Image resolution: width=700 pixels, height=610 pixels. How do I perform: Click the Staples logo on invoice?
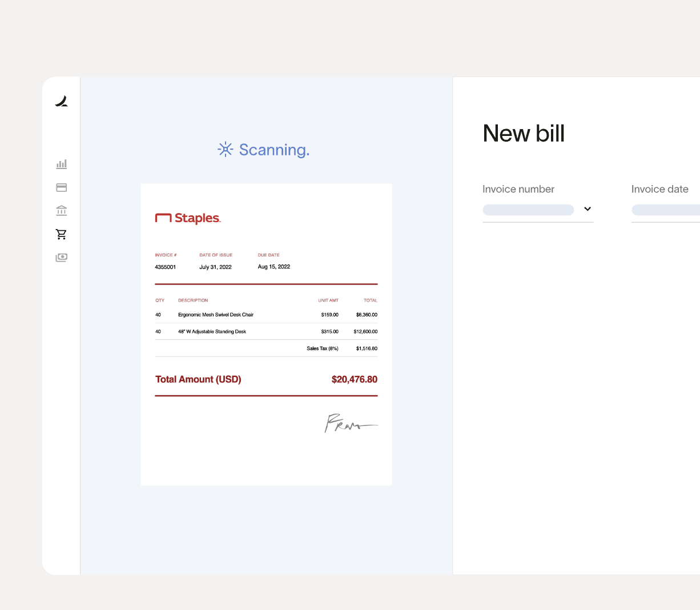188,218
